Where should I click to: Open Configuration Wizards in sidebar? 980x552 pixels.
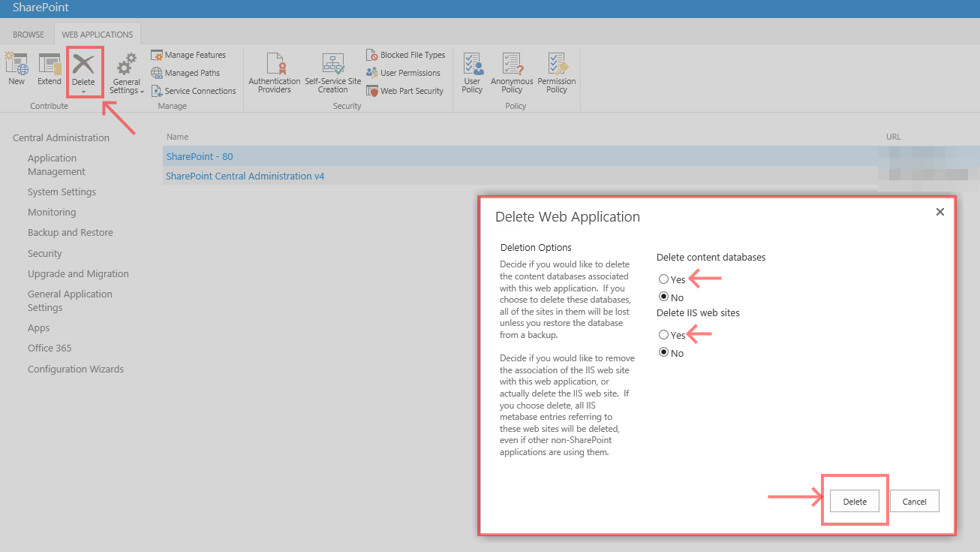pyautogui.click(x=76, y=369)
